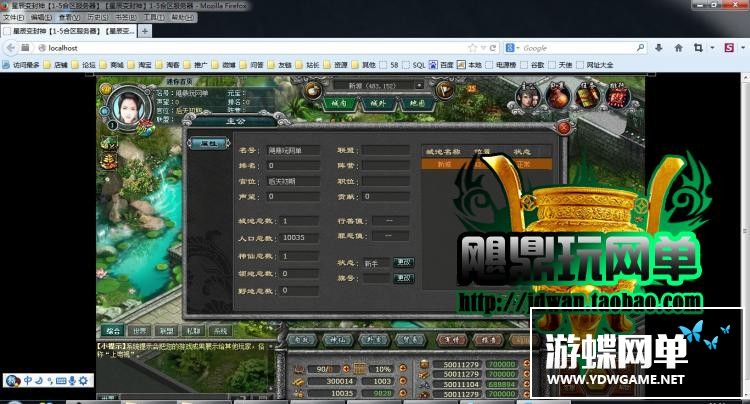Open input method settings gear
Image resolution: width=750 pixels, height=404 pixels.
click(83, 381)
